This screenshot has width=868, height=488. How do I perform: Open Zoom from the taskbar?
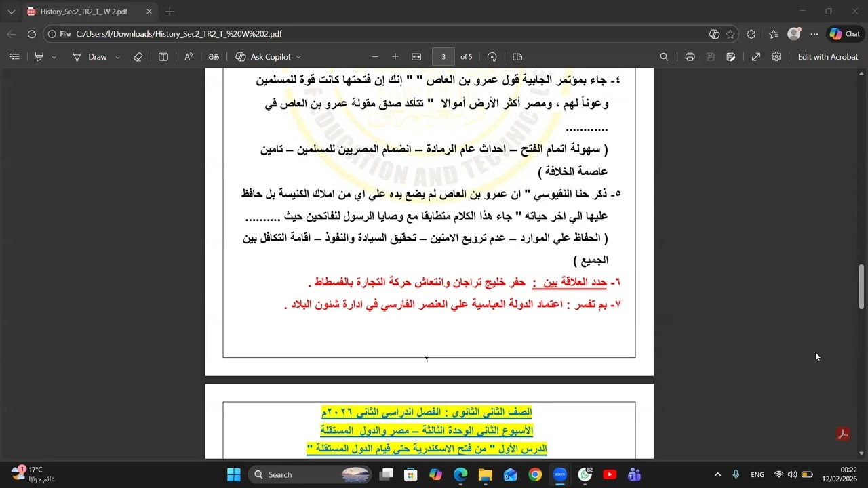560,474
